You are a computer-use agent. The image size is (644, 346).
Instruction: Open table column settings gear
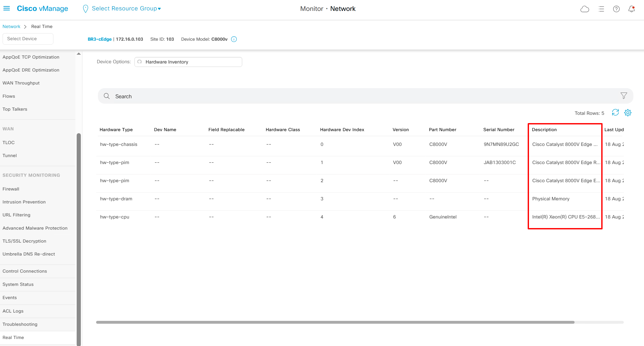628,112
